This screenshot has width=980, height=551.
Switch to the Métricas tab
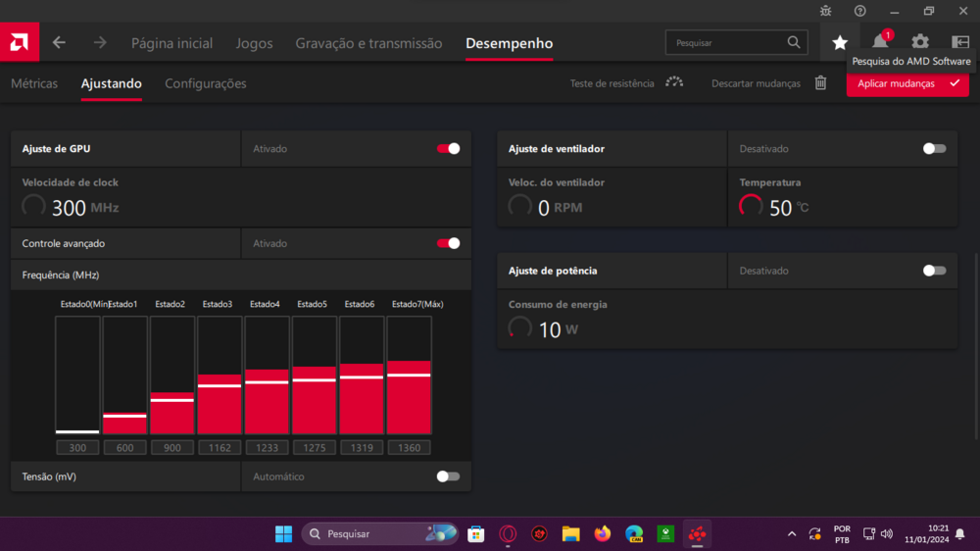[x=34, y=84]
